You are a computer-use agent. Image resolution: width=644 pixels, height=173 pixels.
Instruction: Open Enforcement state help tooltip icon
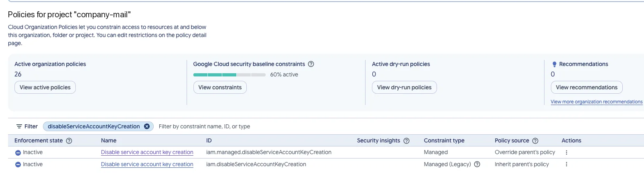coord(69,141)
